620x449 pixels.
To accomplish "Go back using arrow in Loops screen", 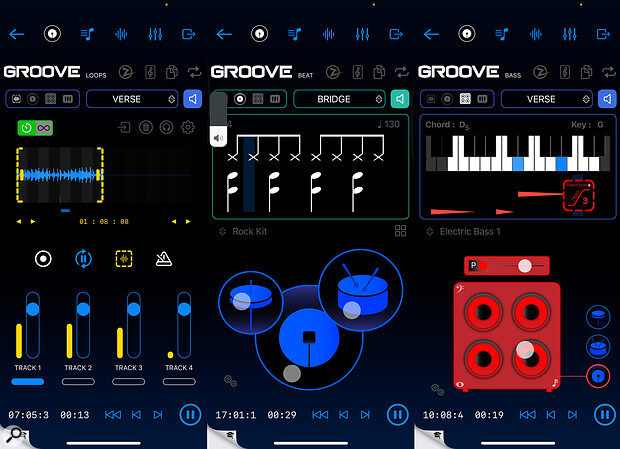I will 17,34.
